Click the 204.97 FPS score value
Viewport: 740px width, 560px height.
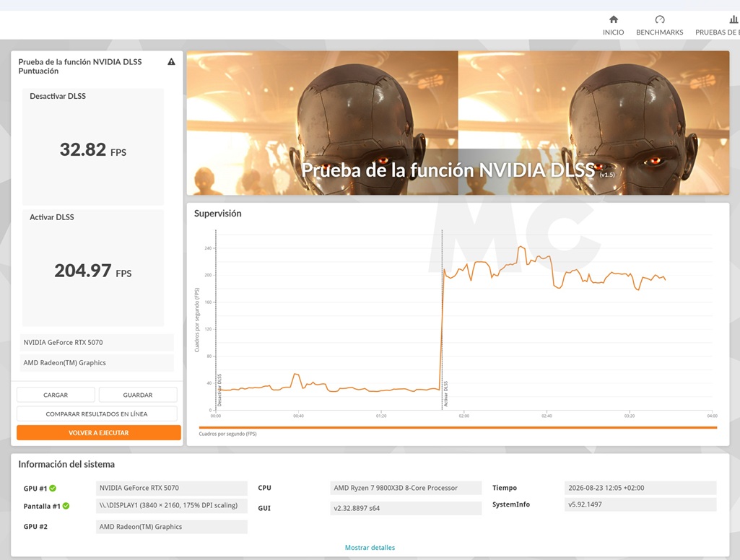click(x=93, y=271)
